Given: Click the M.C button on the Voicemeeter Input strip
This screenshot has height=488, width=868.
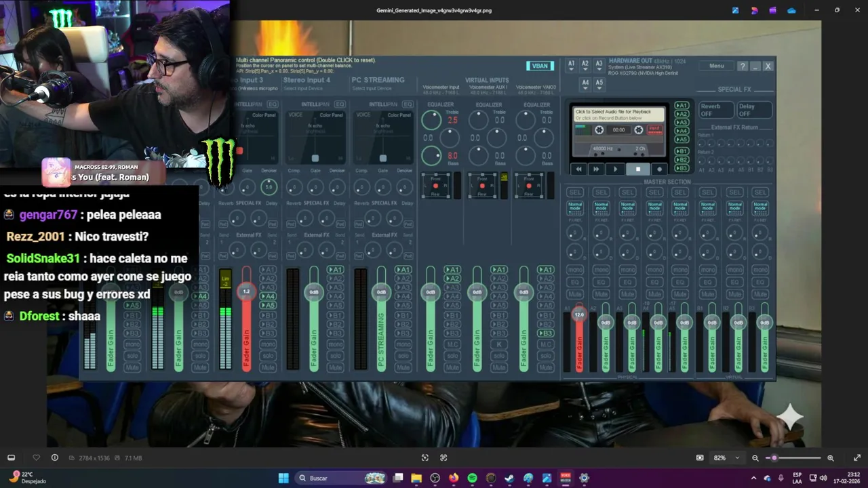Looking at the screenshot, I should [x=452, y=344].
